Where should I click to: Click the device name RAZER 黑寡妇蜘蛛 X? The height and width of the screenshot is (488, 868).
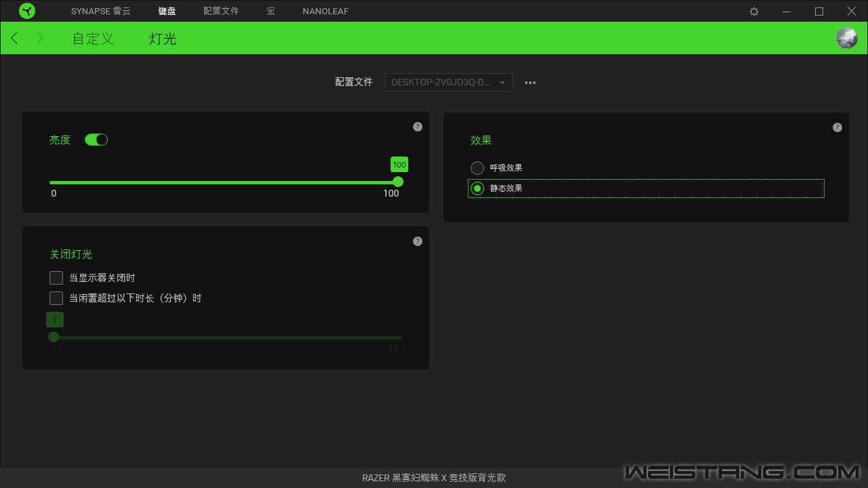coord(434,478)
